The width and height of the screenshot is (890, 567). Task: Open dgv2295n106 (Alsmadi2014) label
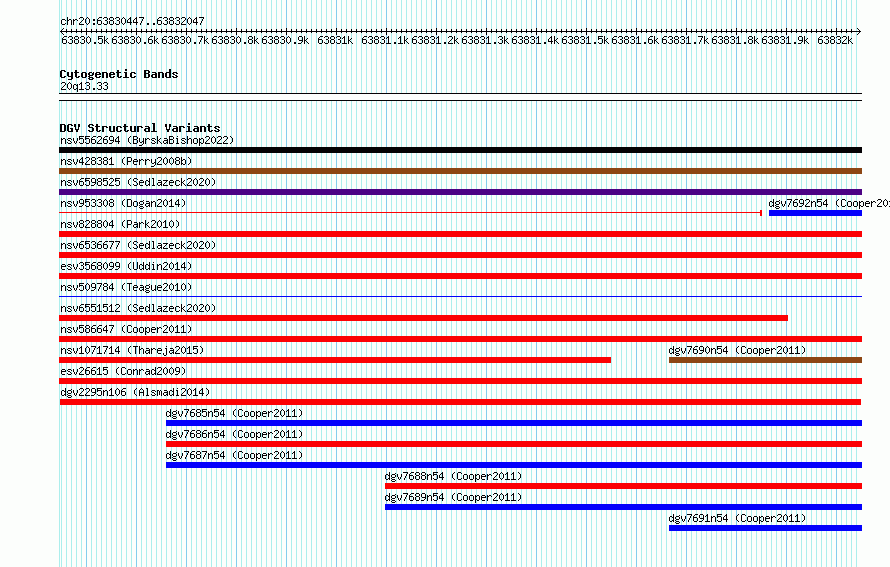135,392
